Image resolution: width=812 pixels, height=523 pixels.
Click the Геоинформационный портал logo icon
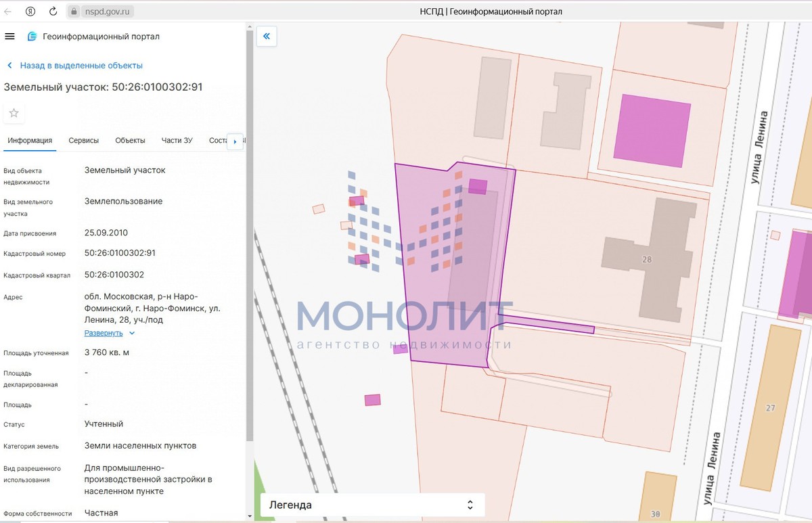pos(32,37)
